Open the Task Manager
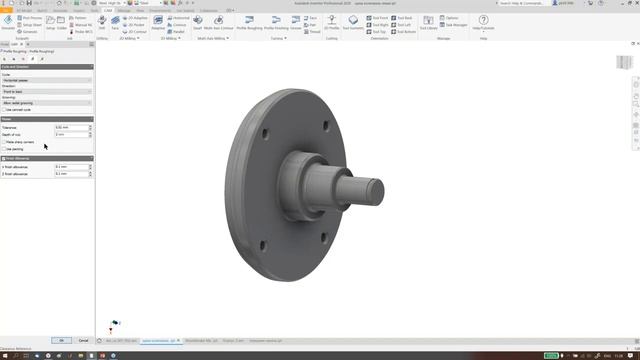This screenshot has height=360, width=640. 453,25
